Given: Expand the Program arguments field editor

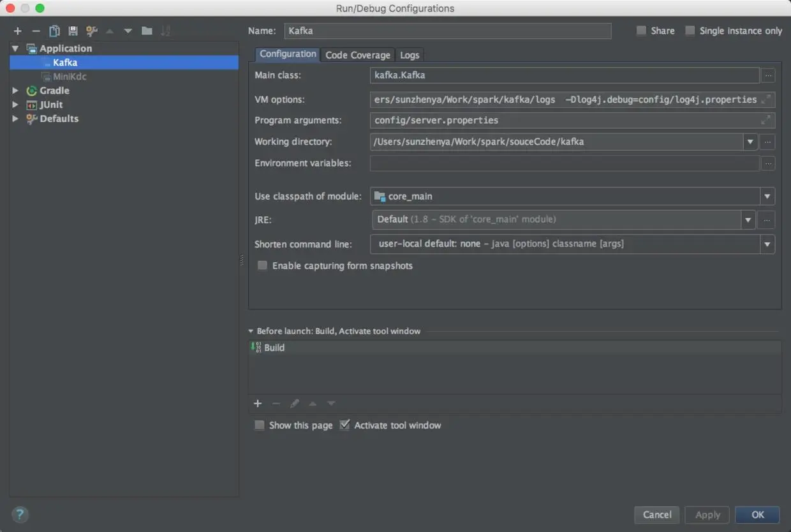Looking at the screenshot, I should coord(766,119).
